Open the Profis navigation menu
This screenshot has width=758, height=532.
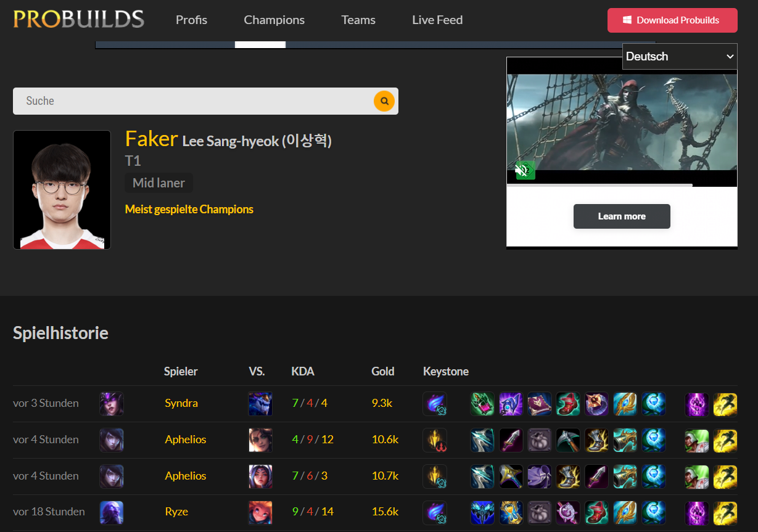coord(191,20)
